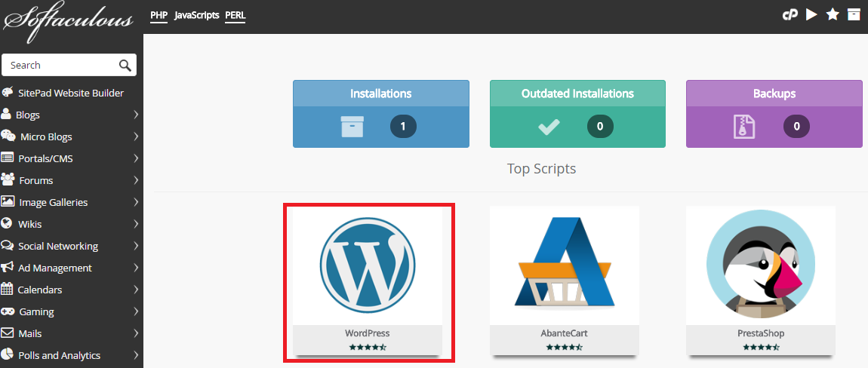
Task: Click the Mails envelope icon
Action: 8,333
